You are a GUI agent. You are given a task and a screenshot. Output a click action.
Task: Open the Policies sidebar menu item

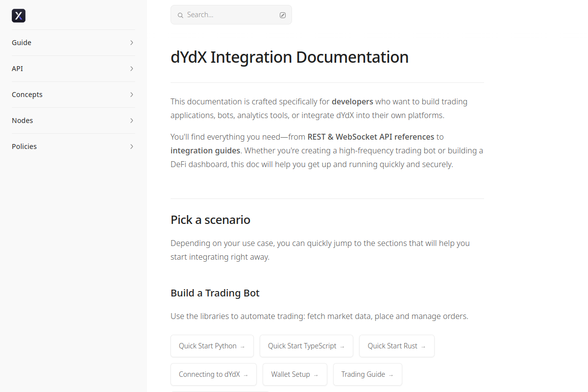pyautogui.click(x=73, y=147)
